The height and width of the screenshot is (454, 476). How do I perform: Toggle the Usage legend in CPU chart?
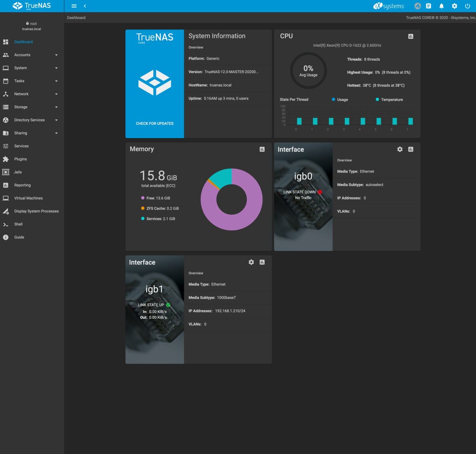pyautogui.click(x=340, y=99)
